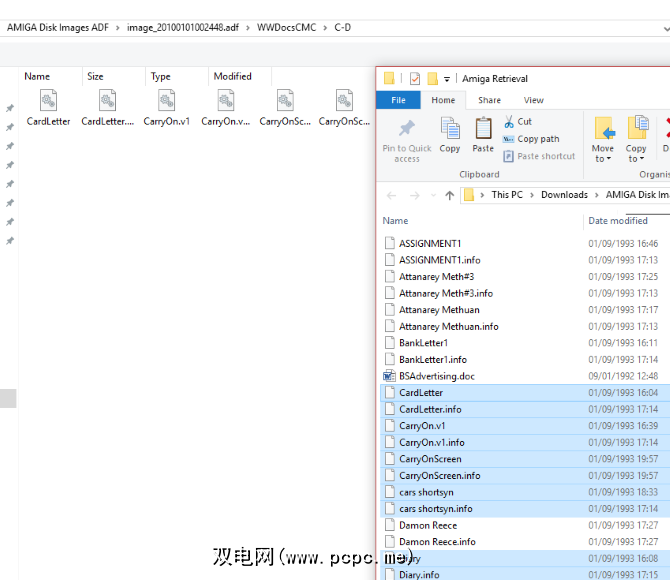Click the chevron after This PC breadcrumb
The height and width of the screenshot is (580, 670).
[532, 195]
